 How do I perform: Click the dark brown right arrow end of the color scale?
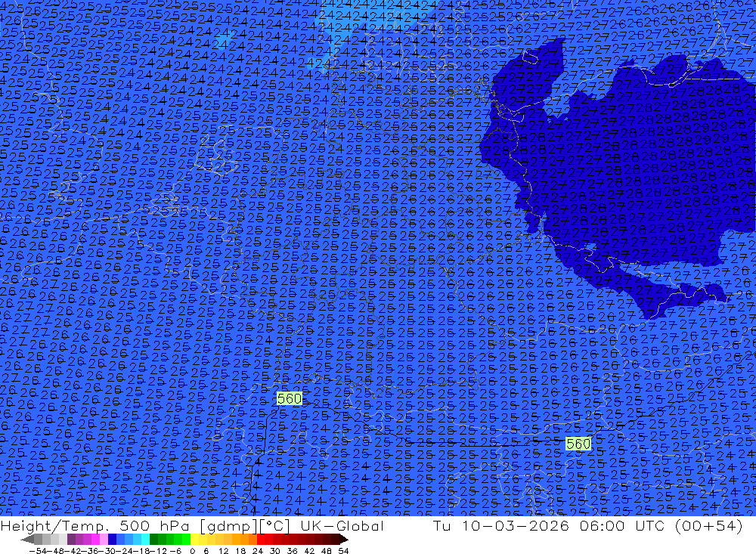(x=344, y=540)
